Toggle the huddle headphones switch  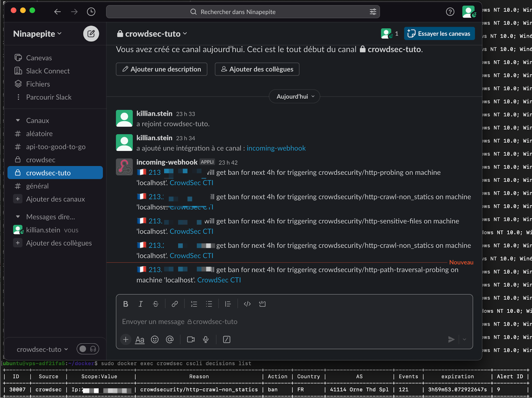(88, 349)
